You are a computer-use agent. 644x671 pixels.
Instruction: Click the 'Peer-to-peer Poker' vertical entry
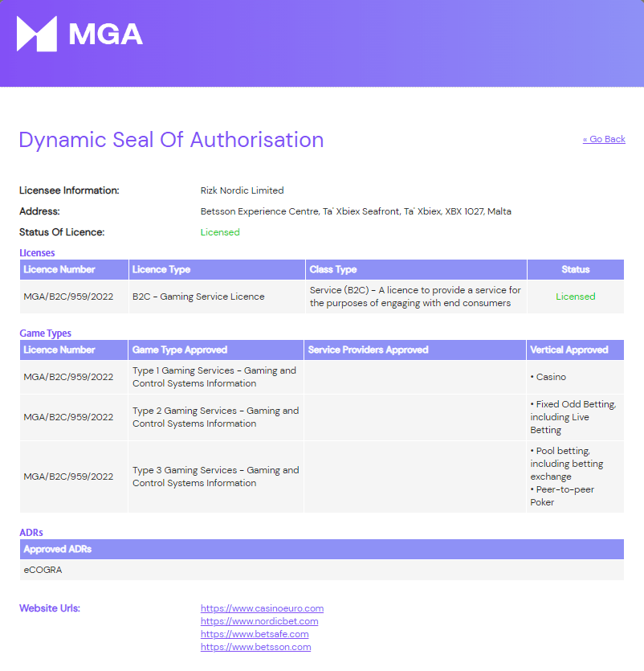point(562,496)
